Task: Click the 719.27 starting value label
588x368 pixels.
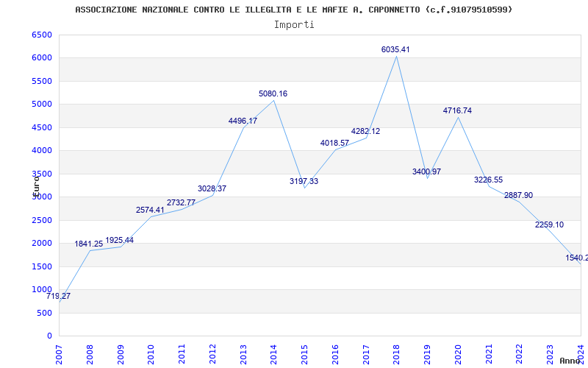Action: pos(59,297)
